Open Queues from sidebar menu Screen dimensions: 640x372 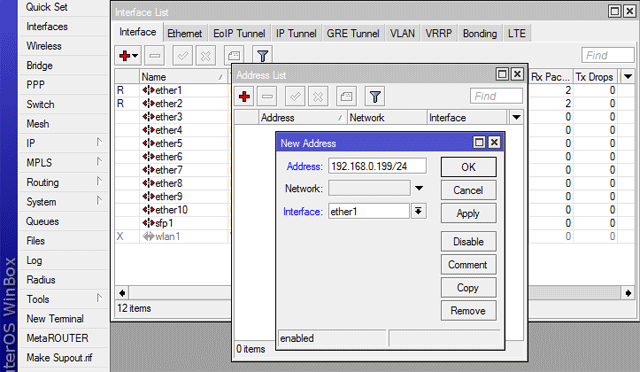coord(42,221)
